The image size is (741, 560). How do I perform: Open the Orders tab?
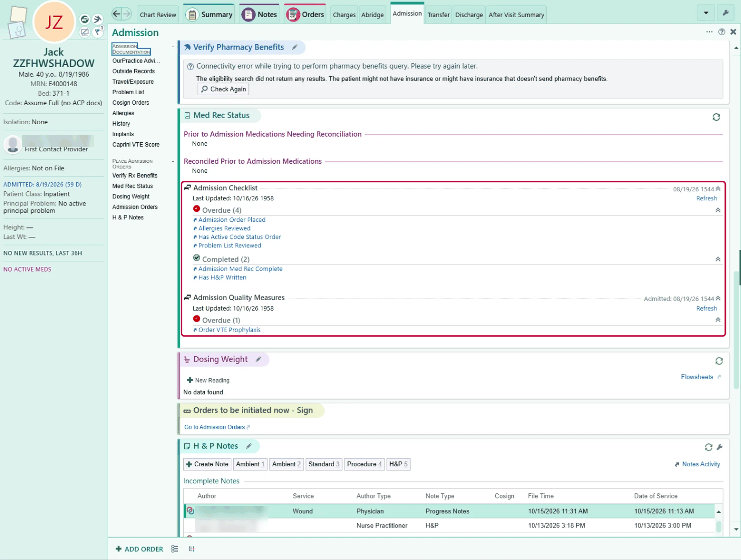[x=305, y=15]
